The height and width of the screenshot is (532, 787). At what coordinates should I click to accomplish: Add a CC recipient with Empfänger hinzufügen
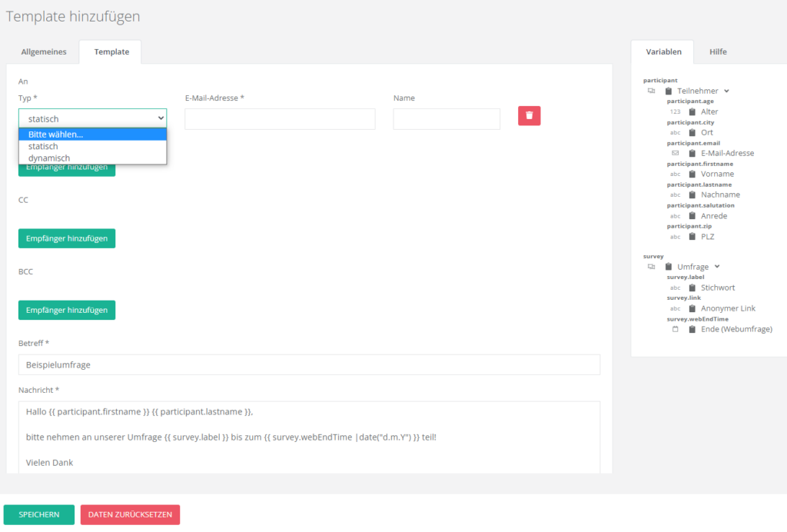pyautogui.click(x=67, y=238)
